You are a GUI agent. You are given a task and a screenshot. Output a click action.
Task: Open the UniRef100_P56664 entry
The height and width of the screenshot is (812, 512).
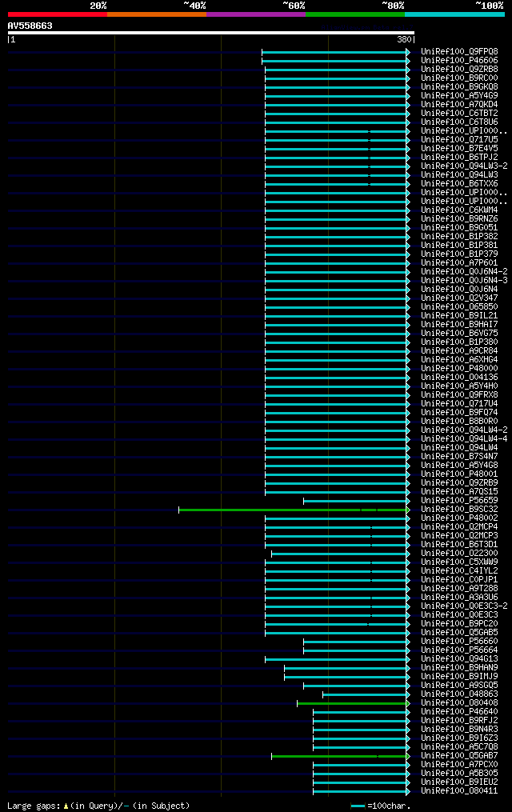click(459, 650)
